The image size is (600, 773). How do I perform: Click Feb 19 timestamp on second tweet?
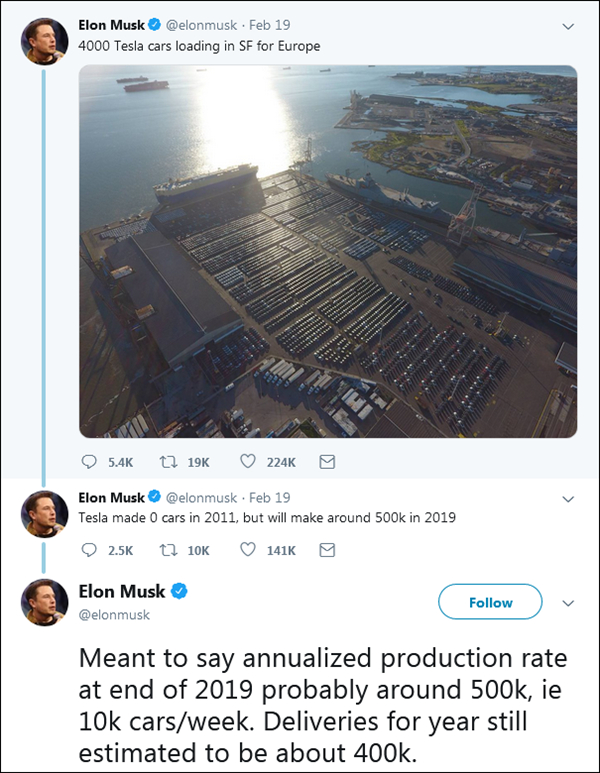click(x=269, y=497)
